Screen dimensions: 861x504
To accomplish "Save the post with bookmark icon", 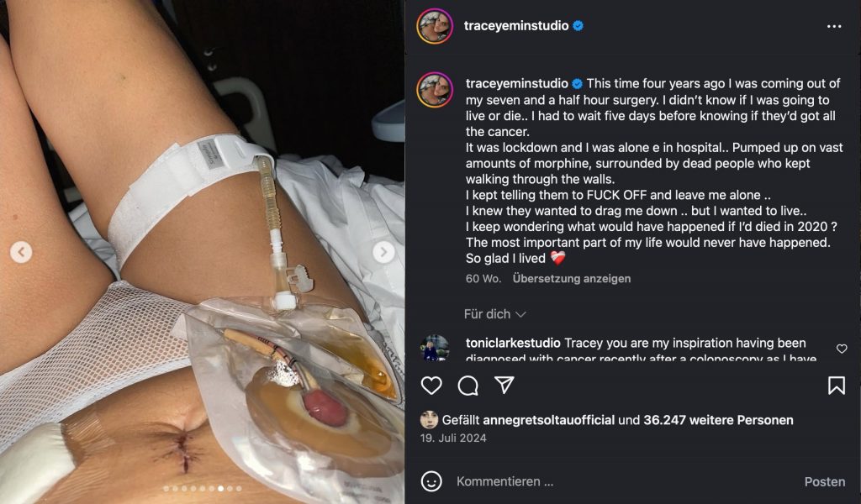I will point(836,386).
